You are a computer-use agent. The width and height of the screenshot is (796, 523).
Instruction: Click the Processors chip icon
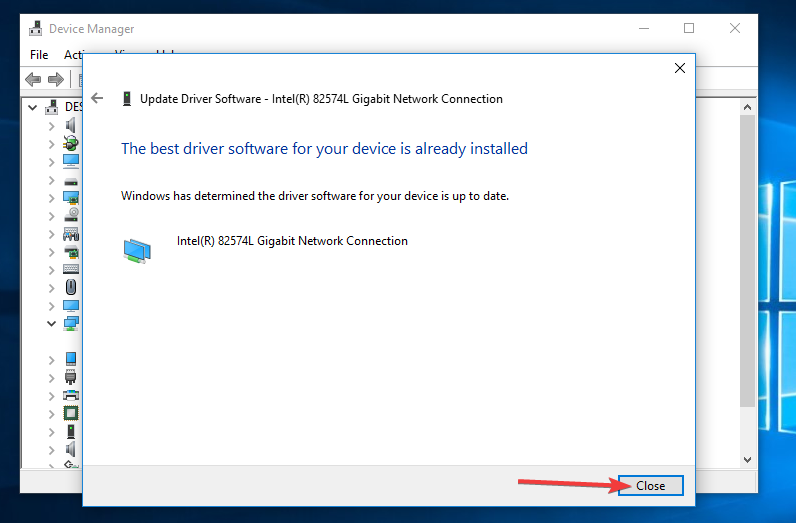(71, 413)
